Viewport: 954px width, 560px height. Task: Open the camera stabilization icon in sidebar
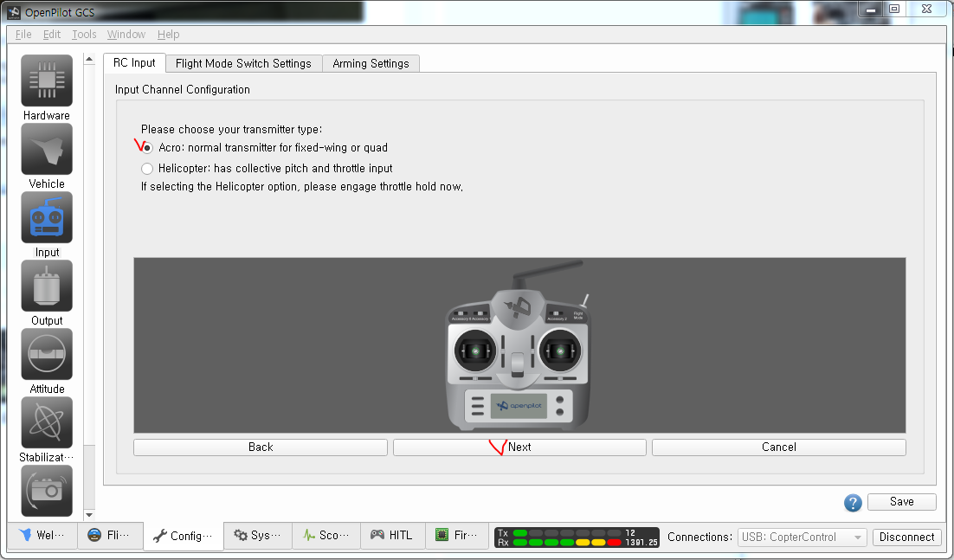tap(47, 491)
